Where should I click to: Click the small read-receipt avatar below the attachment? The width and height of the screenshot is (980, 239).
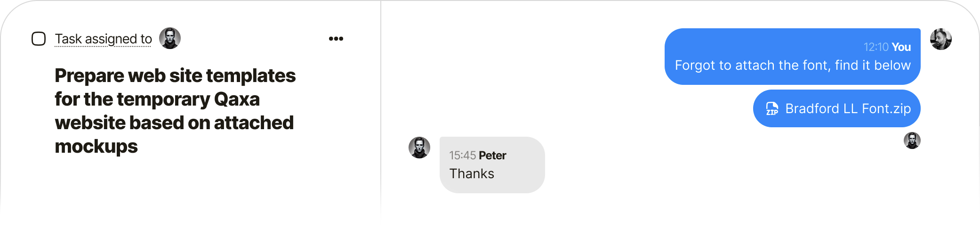(x=912, y=140)
